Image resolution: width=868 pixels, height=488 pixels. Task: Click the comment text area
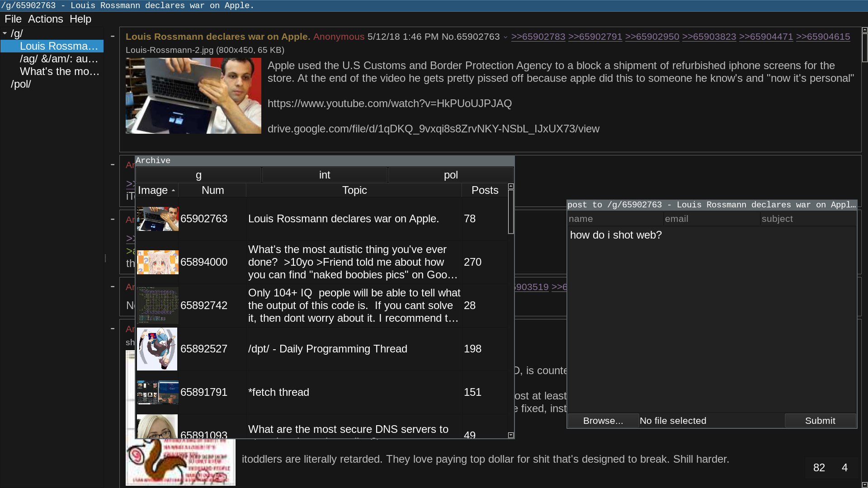coord(712,319)
